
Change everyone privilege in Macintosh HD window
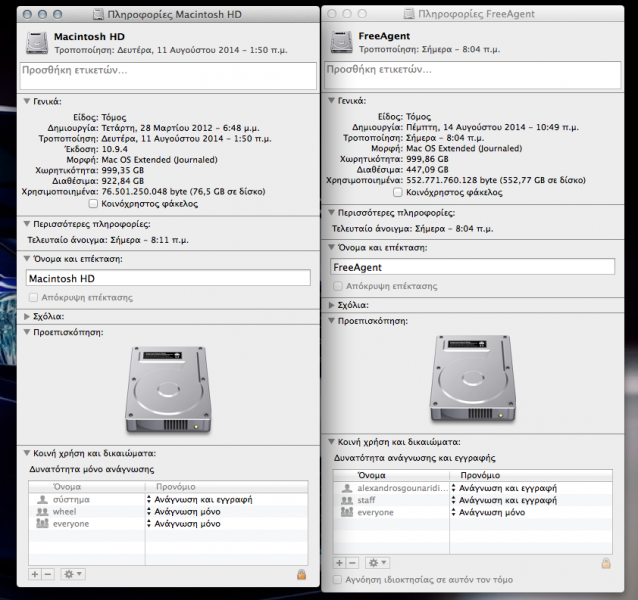[x=184, y=524]
